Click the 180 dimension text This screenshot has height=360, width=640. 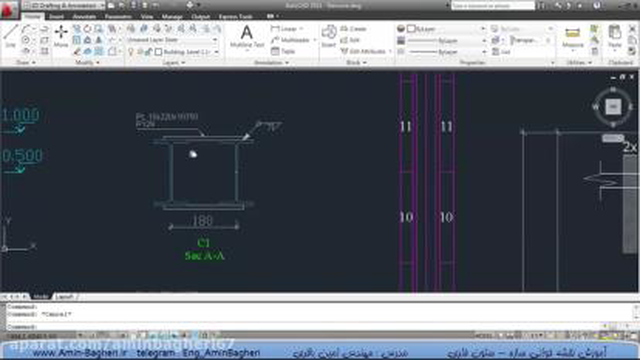(202, 221)
